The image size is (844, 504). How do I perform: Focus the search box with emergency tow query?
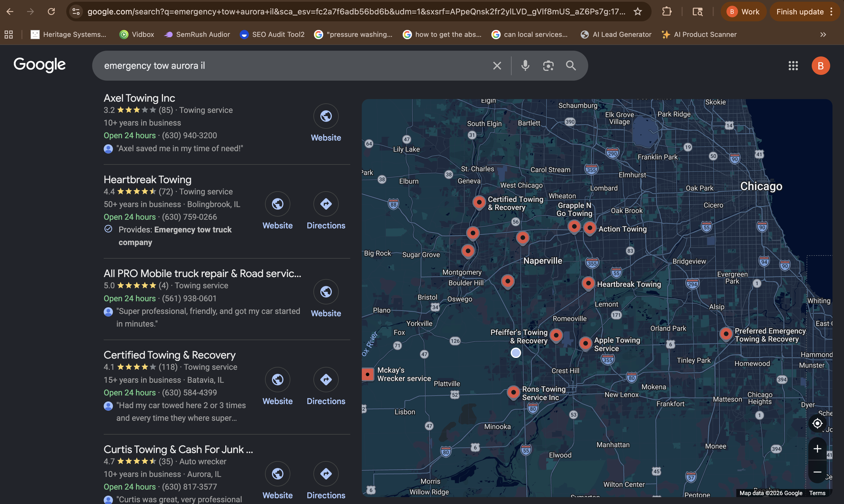(292, 66)
